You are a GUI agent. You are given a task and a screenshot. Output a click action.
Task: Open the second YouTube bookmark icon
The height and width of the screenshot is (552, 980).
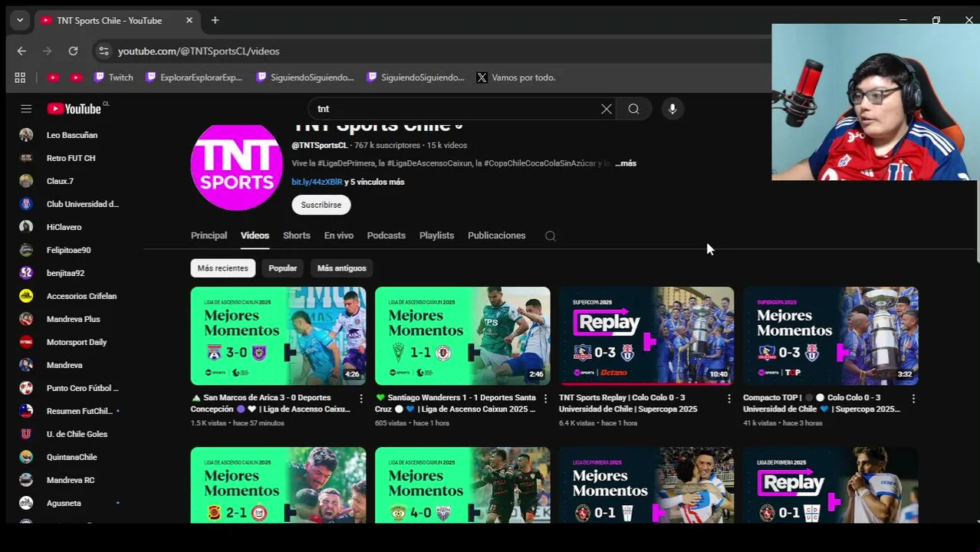click(x=76, y=77)
